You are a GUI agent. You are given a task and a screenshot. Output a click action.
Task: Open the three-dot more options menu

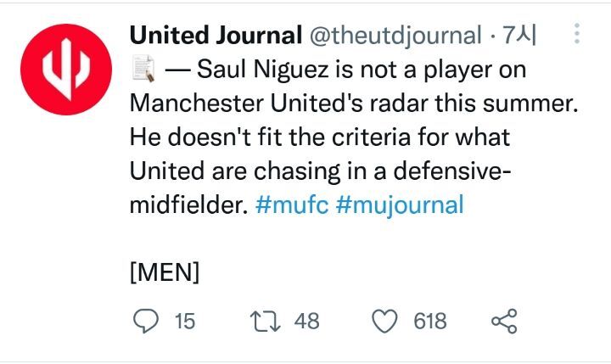coord(577,33)
